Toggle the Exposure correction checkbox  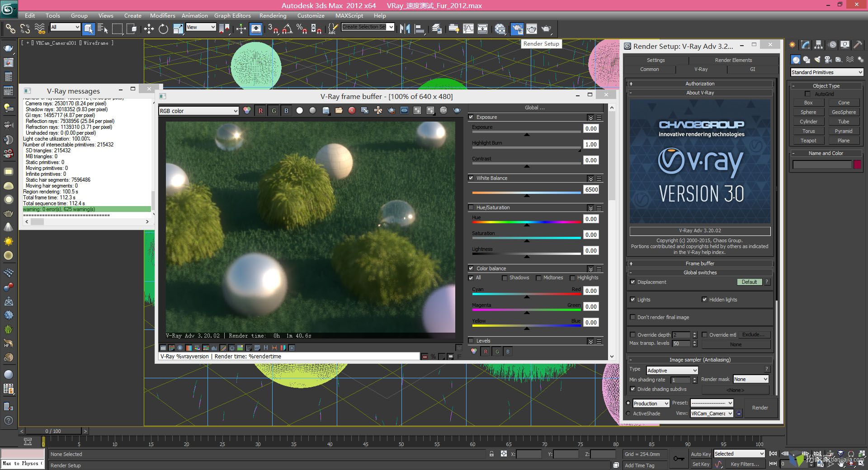[x=471, y=117]
